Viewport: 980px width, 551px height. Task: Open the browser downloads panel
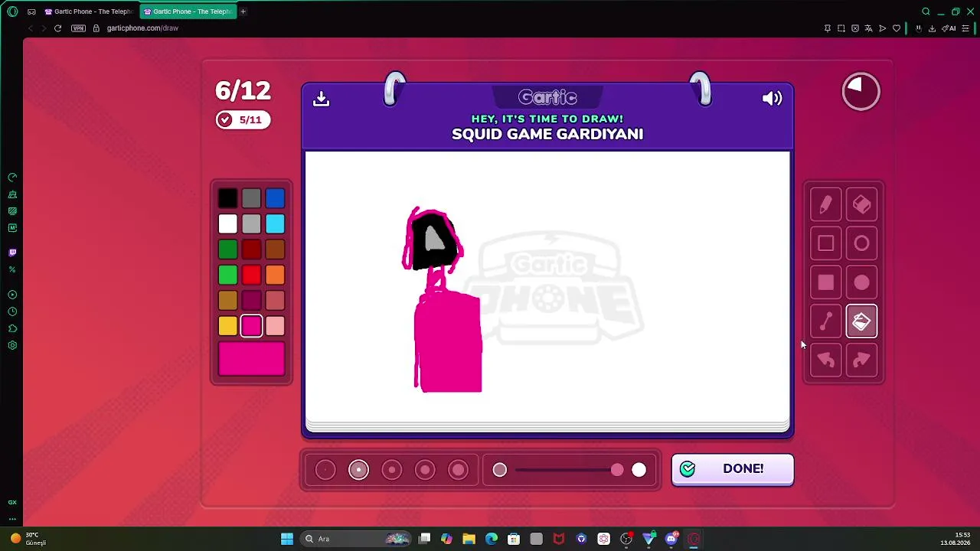click(932, 28)
